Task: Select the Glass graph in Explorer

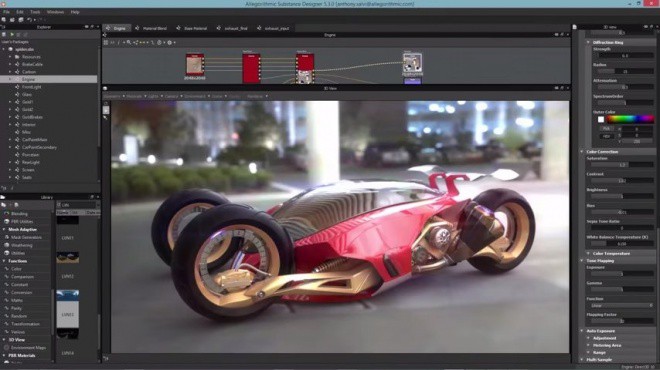Action: click(27, 95)
